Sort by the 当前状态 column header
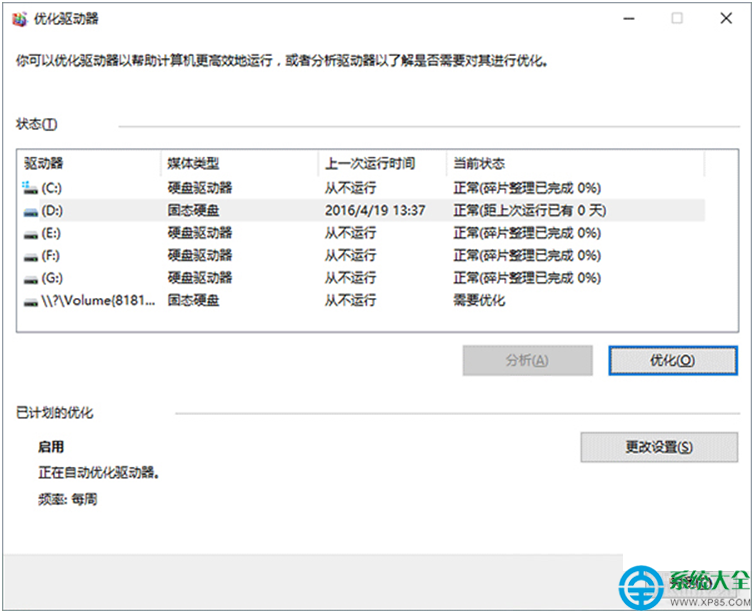 [575, 163]
